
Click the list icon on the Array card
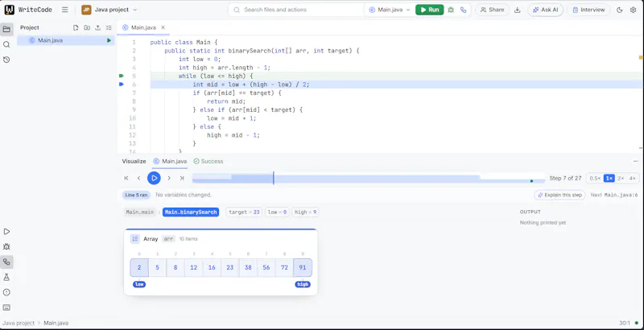point(135,239)
